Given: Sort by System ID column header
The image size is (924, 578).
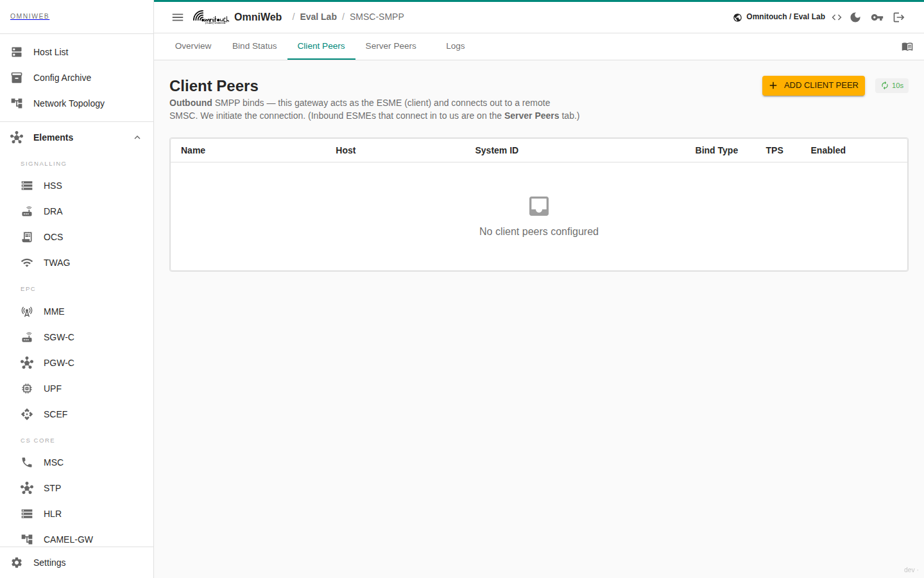Looking at the screenshot, I should tap(497, 150).
